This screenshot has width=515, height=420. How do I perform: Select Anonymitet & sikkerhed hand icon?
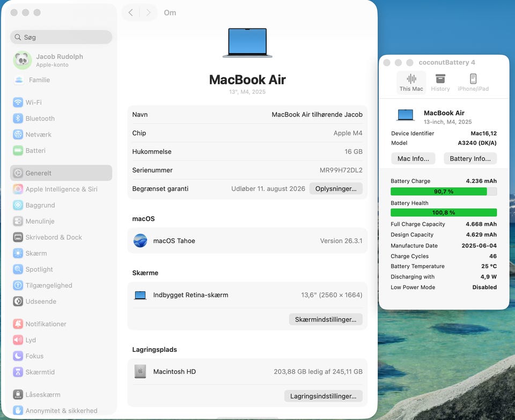18,410
